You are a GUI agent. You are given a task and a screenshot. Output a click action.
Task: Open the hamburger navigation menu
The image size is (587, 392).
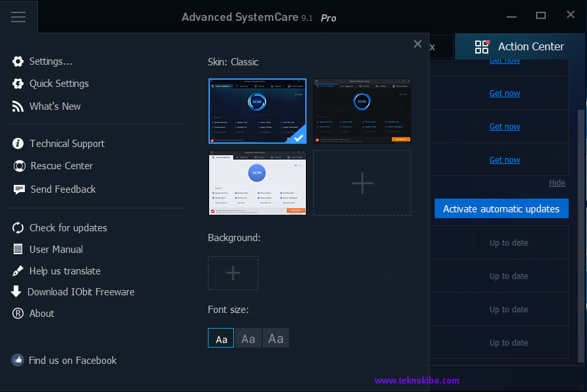click(x=18, y=17)
